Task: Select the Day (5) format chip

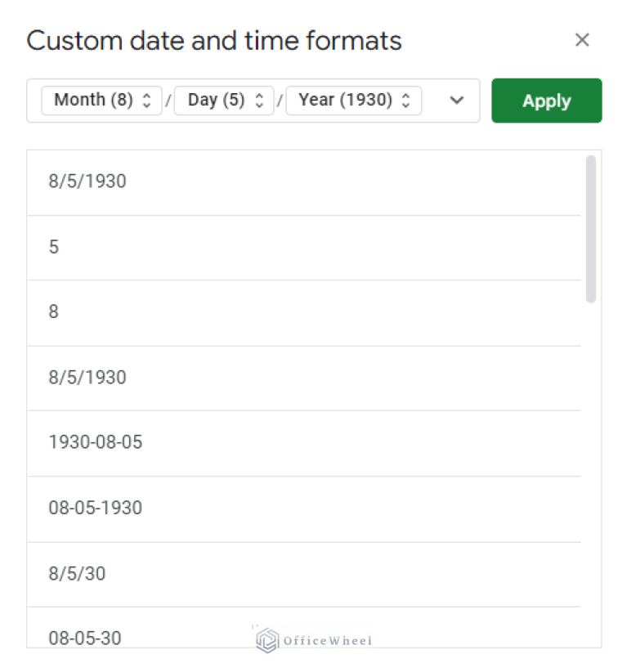Action: (216, 100)
